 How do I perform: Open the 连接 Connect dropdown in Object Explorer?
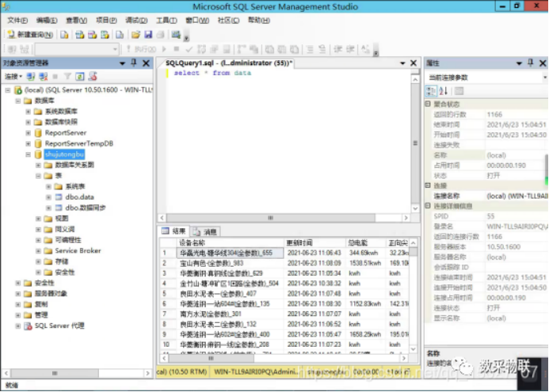(x=13, y=76)
